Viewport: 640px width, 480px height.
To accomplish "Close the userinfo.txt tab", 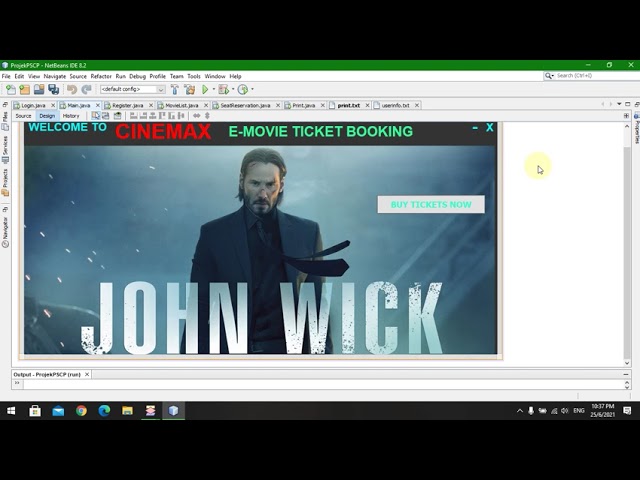I will pyautogui.click(x=417, y=105).
